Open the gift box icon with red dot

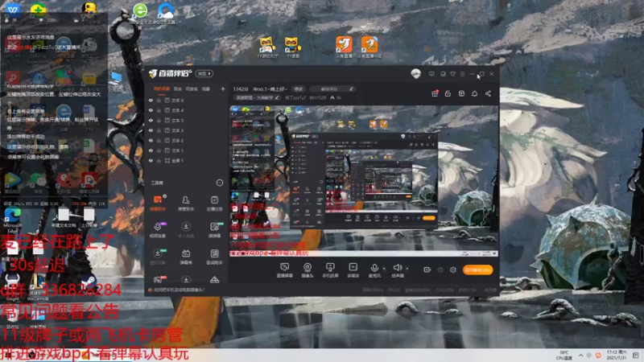tap(435, 93)
